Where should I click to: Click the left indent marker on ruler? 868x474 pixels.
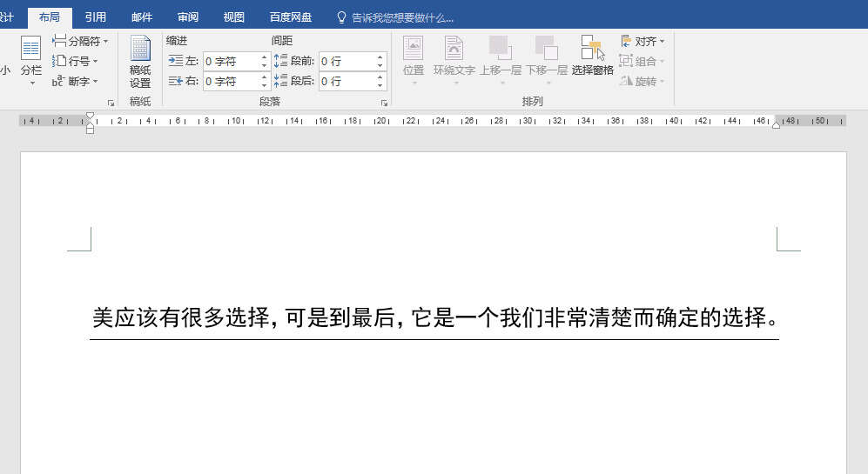pyautogui.click(x=90, y=130)
